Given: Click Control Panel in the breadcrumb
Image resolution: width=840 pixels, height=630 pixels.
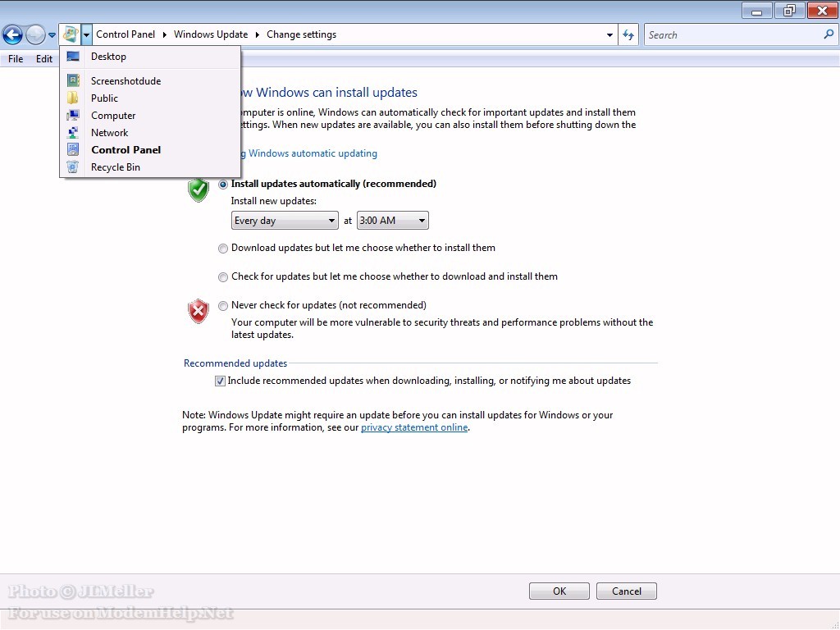Looking at the screenshot, I should 126,34.
